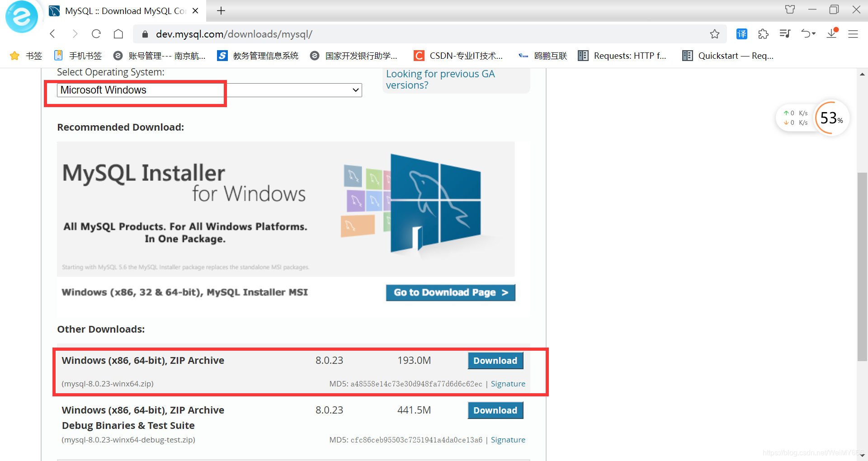868x461 pixels.
Task: Minimize the browser window
Action: pyautogui.click(x=812, y=9)
